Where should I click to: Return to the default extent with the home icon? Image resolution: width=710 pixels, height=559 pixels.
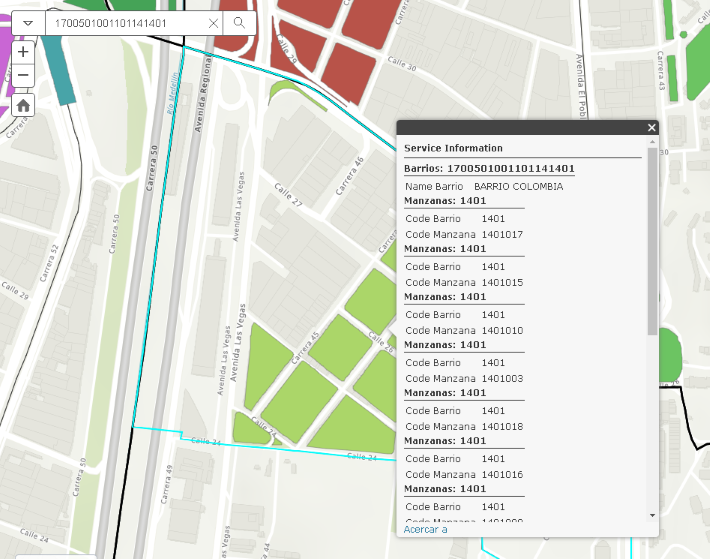pos(23,105)
